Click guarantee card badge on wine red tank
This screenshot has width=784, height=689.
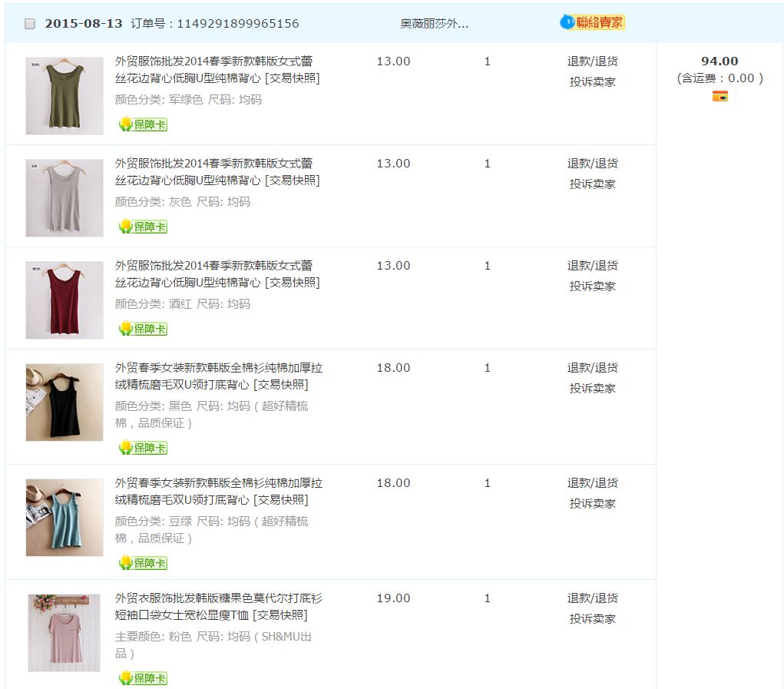(143, 329)
